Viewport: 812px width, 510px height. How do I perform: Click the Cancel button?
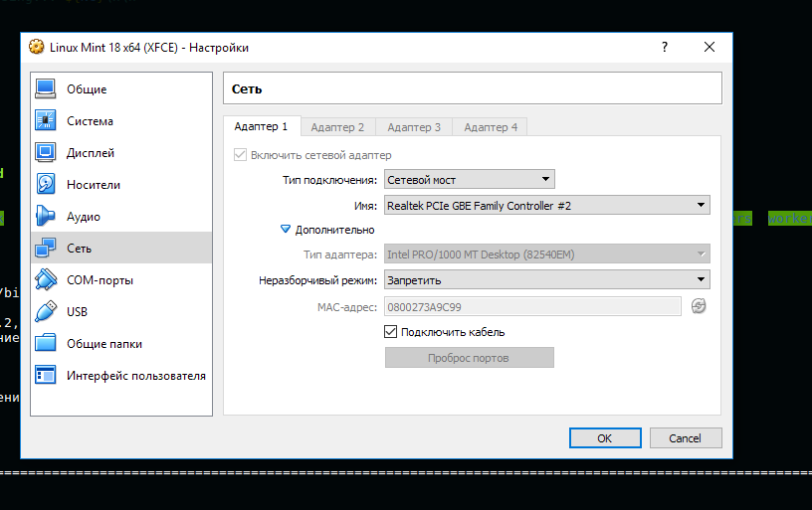point(685,438)
